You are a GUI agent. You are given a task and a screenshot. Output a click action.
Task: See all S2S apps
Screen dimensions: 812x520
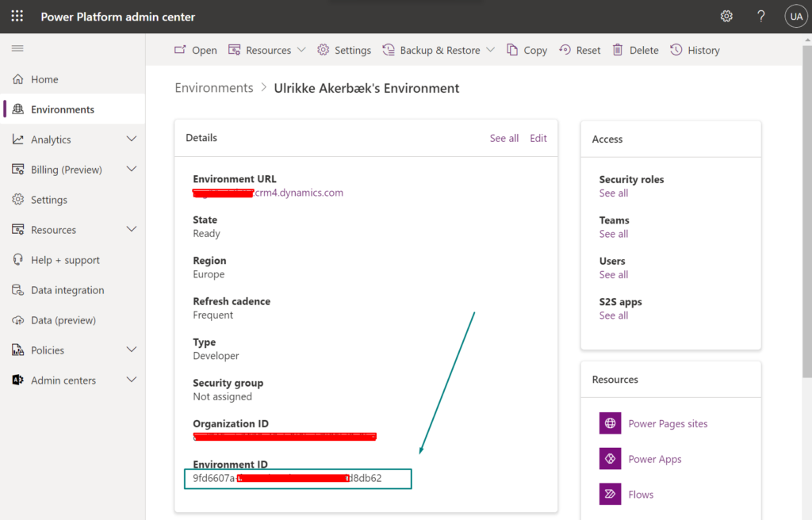click(614, 316)
